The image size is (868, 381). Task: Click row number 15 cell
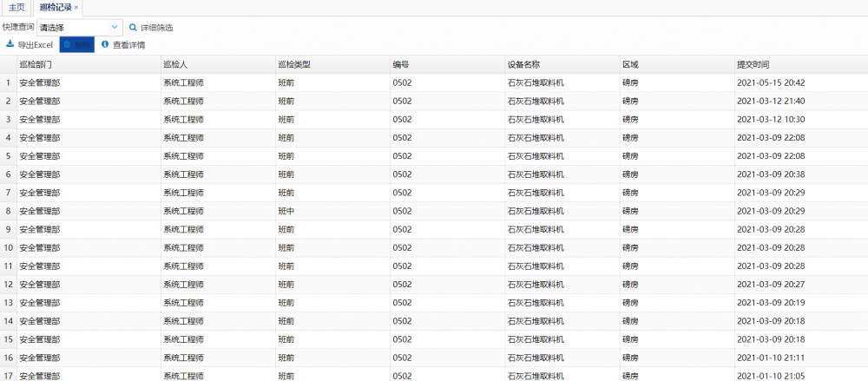coord(9,339)
